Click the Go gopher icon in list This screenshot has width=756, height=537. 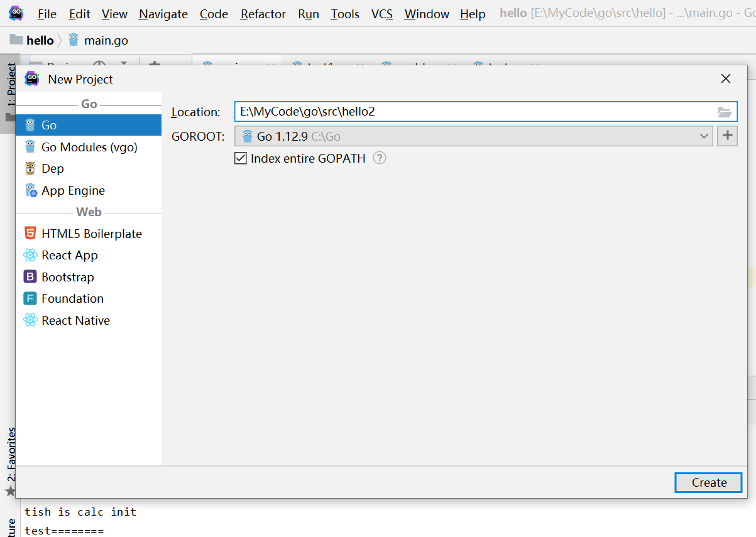(30, 125)
